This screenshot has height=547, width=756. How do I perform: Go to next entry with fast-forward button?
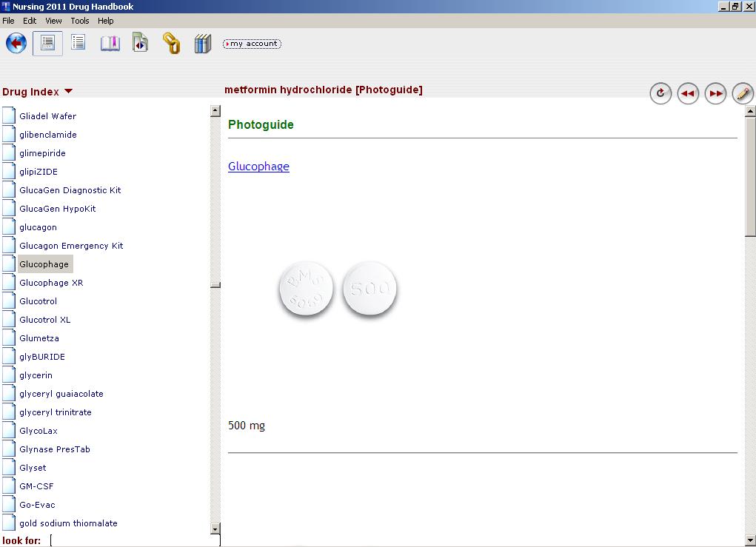pos(715,93)
